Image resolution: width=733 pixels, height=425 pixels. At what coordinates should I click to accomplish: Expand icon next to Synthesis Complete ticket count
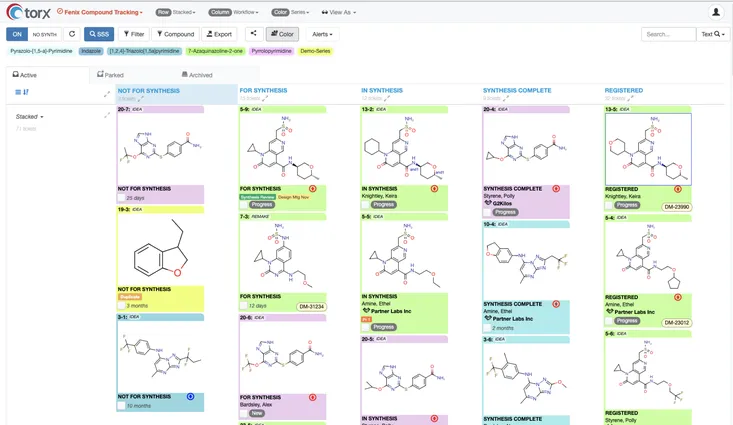click(x=505, y=98)
